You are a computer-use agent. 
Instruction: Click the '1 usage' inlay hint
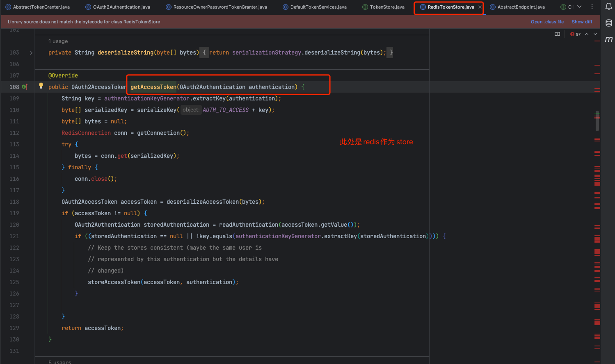tap(58, 41)
